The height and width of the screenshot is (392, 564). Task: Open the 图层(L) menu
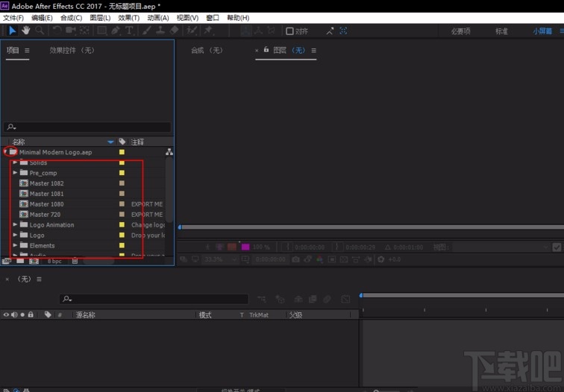[x=101, y=18]
